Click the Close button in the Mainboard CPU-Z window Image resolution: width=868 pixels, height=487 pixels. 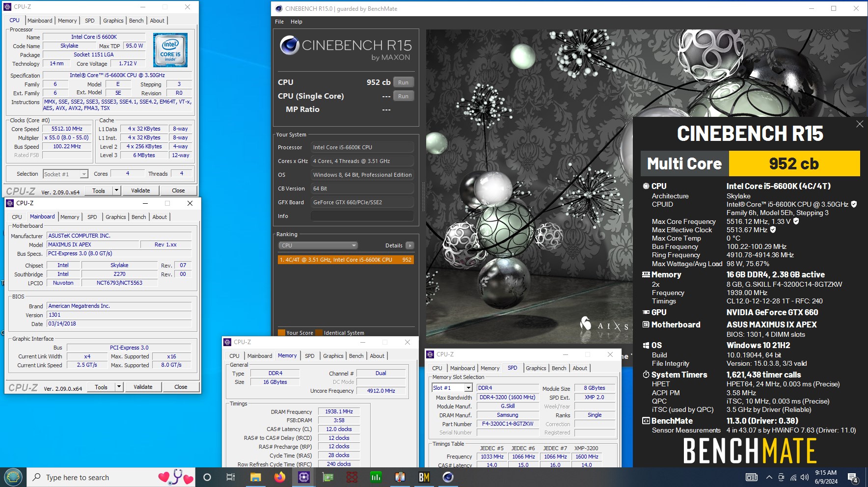point(181,387)
